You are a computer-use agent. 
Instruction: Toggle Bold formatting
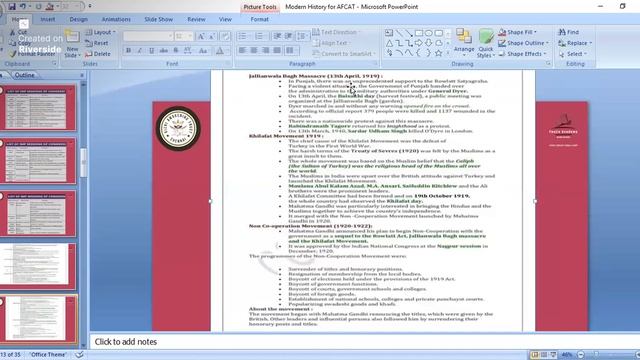tap(128, 51)
